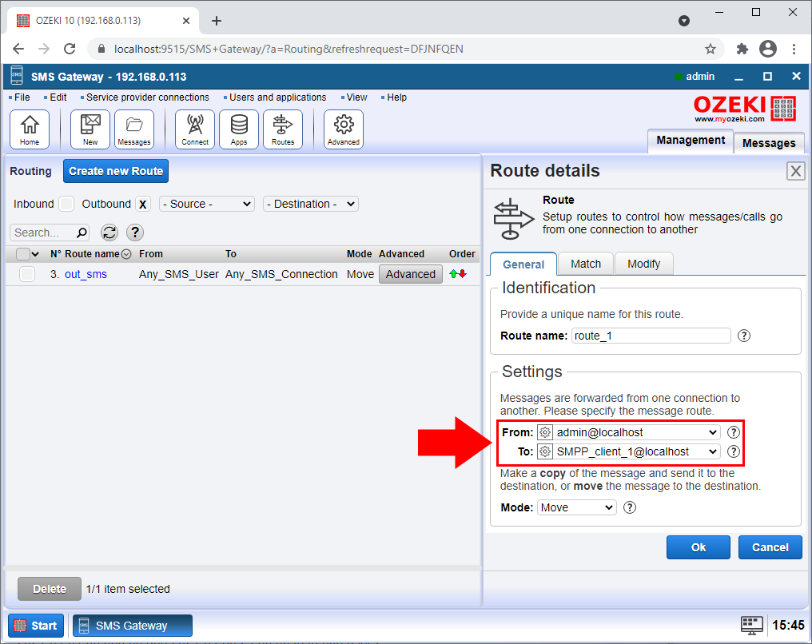Image resolution: width=812 pixels, height=644 pixels.
Task: Expand the Source filter dropdown
Action: click(x=206, y=204)
